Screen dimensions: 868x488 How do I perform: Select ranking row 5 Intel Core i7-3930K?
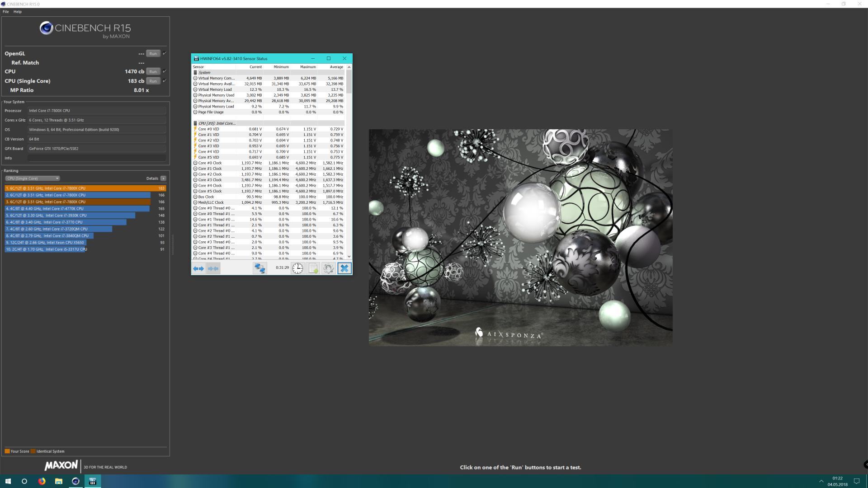point(85,216)
